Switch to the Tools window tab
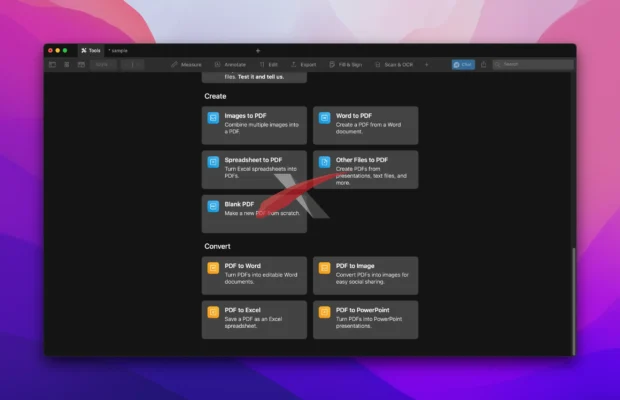This screenshot has width=620, height=400. click(91, 51)
